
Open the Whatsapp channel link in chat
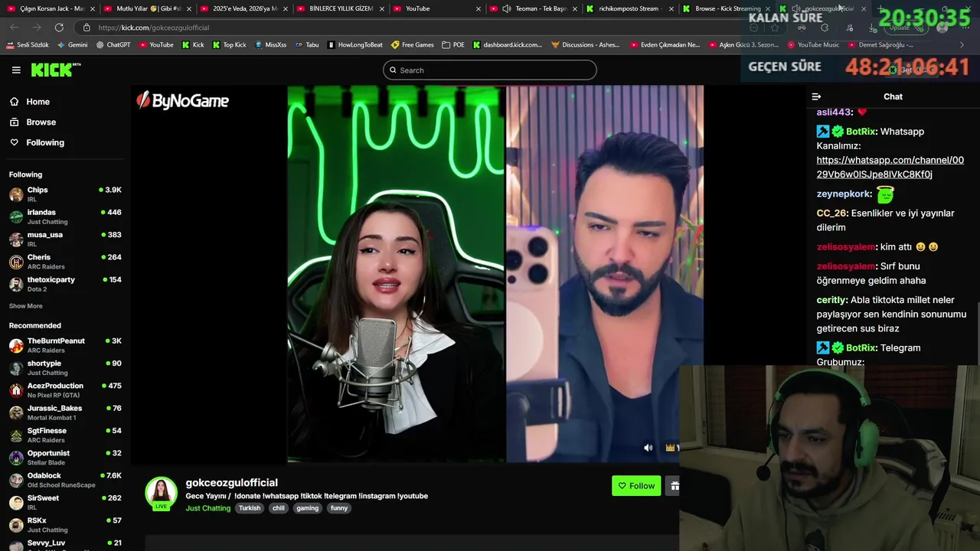(x=890, y=168)
